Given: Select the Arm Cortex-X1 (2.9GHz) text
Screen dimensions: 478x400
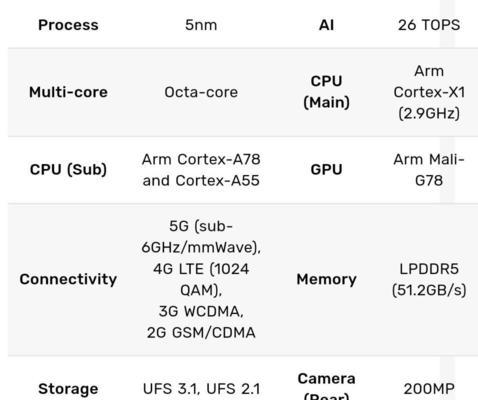Looking at the screenshot, I should tap(429, 92).
